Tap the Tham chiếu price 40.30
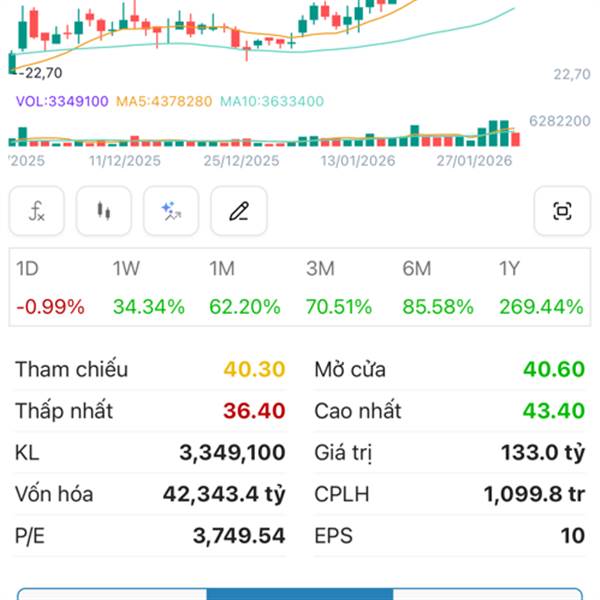This screenshot has height=600, width=600. [254, 370]
